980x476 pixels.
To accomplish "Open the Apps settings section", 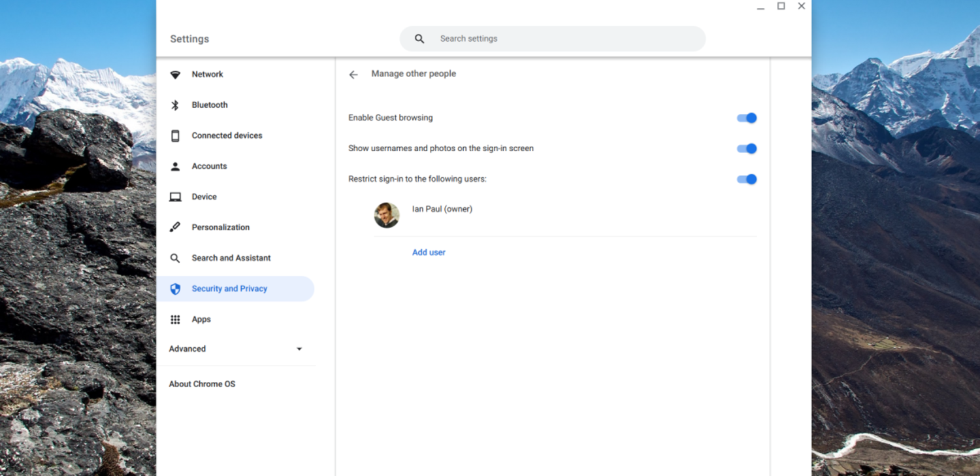I will tap(235, 320).
